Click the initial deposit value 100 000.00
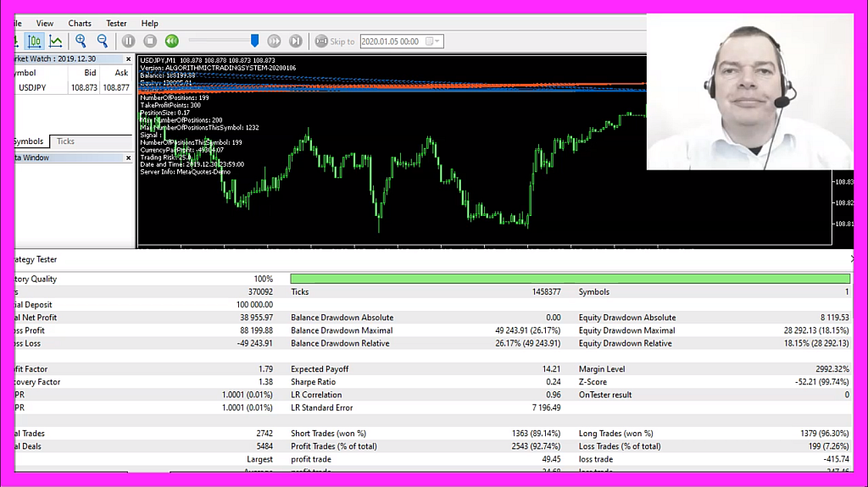868x487 pixels. pyautogui.click(x=254, y=304)
